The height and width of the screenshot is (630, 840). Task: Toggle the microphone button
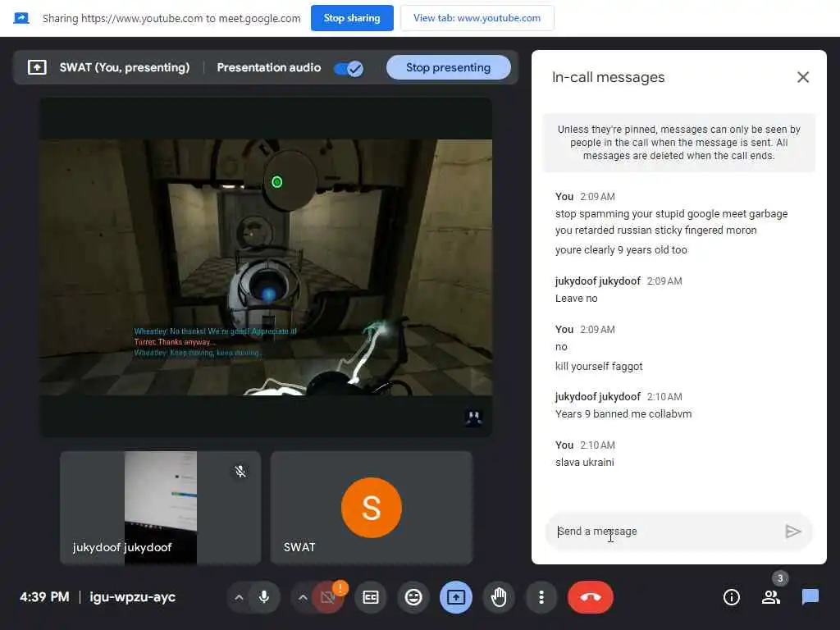[x=263, y=597]
